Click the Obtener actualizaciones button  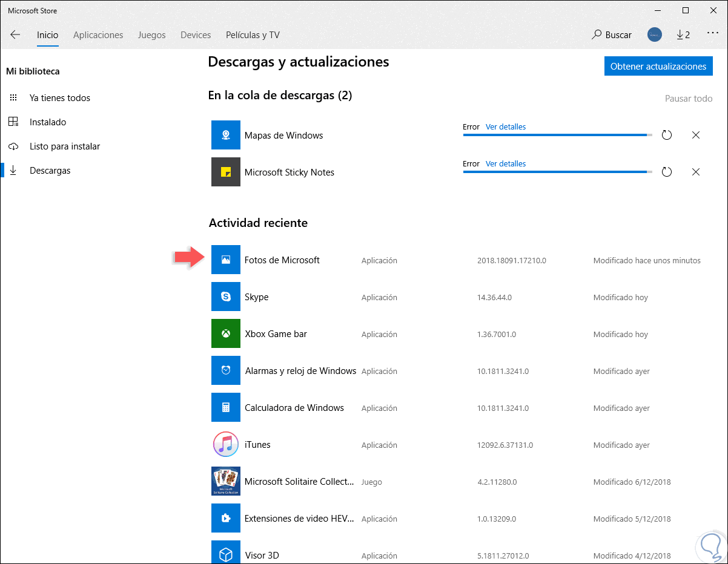coord(658,67)
